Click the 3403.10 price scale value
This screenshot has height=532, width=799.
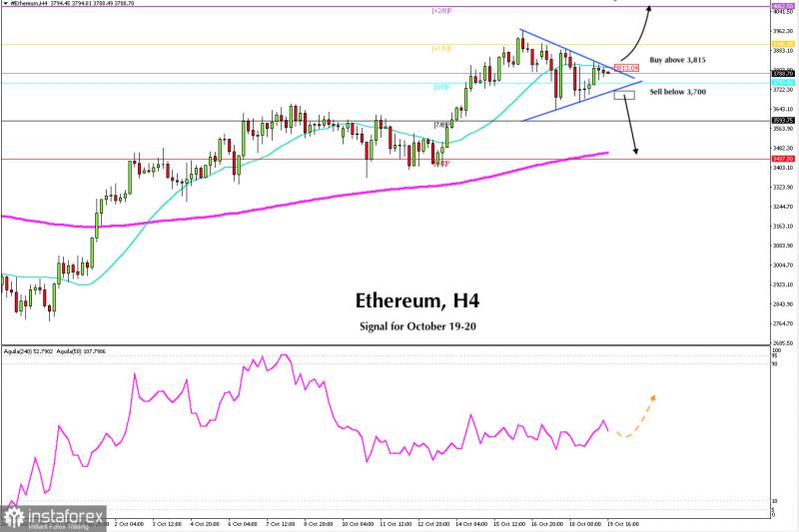[x=783, y=168]
